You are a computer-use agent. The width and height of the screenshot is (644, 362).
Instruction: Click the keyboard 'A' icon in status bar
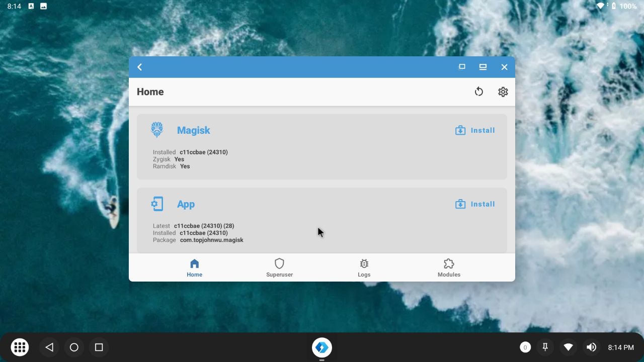31,6
